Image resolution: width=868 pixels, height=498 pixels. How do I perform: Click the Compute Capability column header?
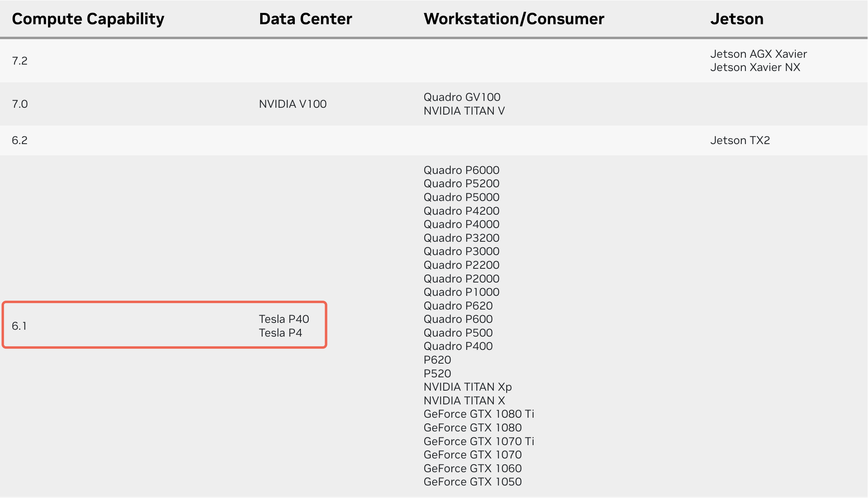(x=88, y=19)
